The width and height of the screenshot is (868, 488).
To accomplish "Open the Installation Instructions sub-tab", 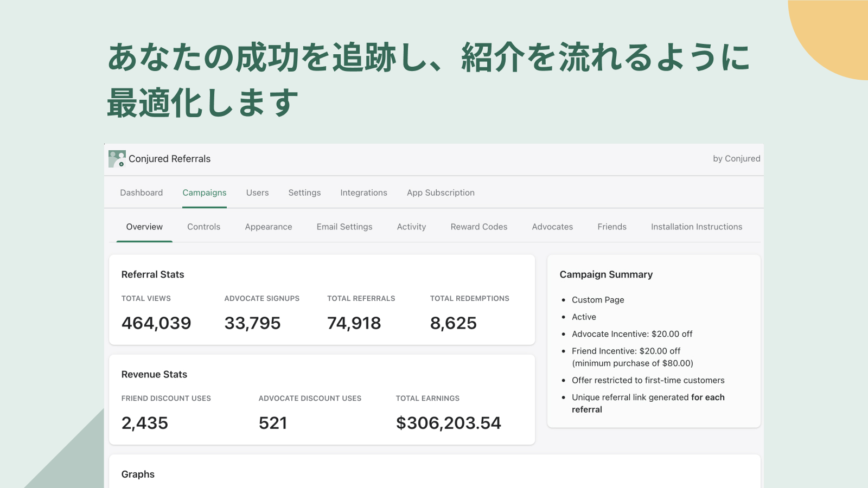I will pos(697,227).
